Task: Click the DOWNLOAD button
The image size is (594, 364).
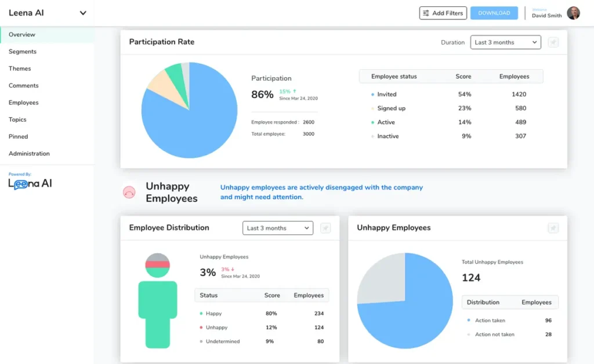Action: 494,13
